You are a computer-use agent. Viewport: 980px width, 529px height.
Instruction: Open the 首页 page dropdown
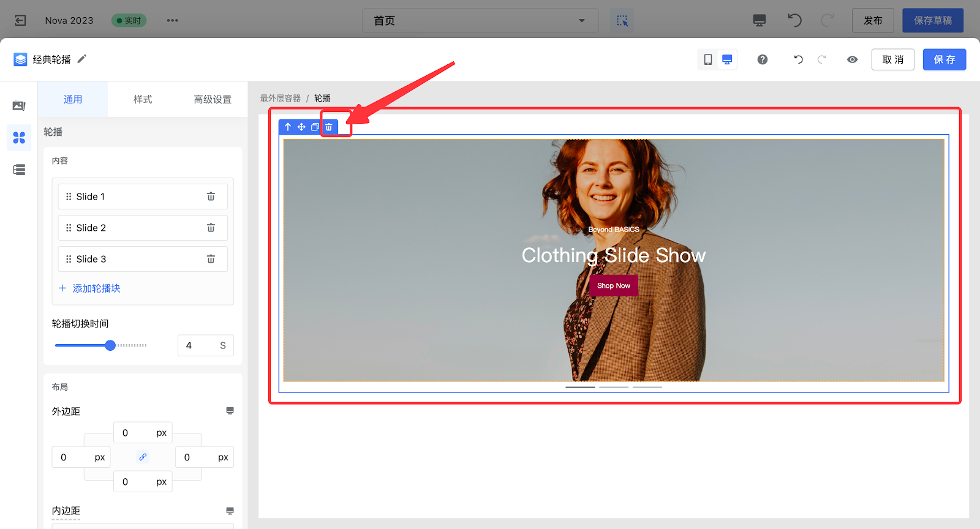click(x=480, y=20)
